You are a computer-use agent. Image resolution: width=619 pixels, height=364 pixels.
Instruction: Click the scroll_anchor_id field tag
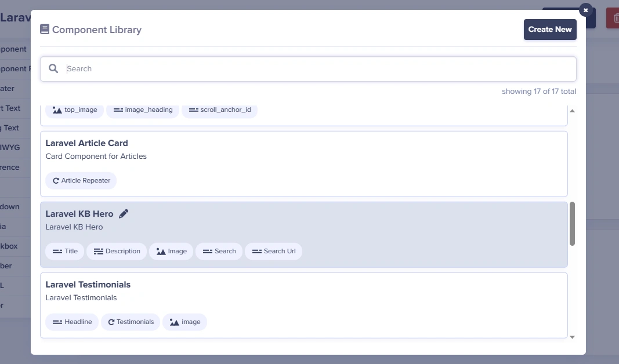point(219,110)
